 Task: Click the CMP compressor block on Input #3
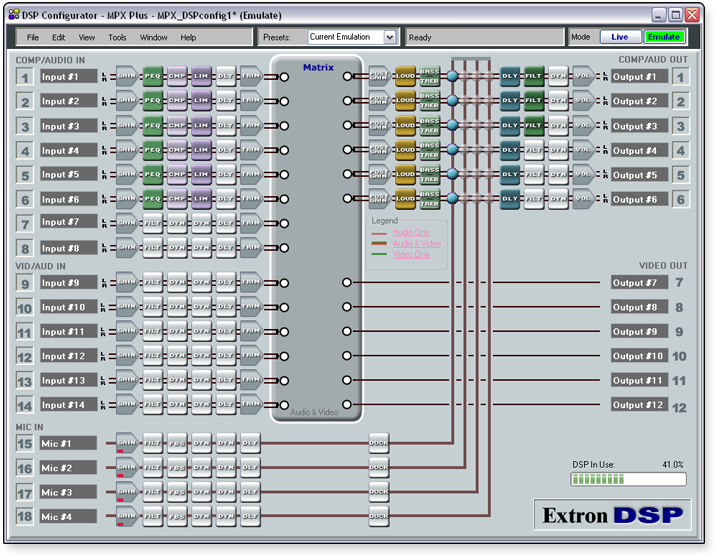coord(177,126)
